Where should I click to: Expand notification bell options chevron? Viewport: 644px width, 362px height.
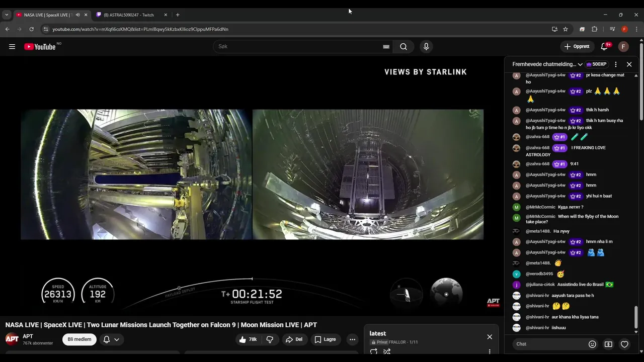pyautogui.click(x=117, y=339)
